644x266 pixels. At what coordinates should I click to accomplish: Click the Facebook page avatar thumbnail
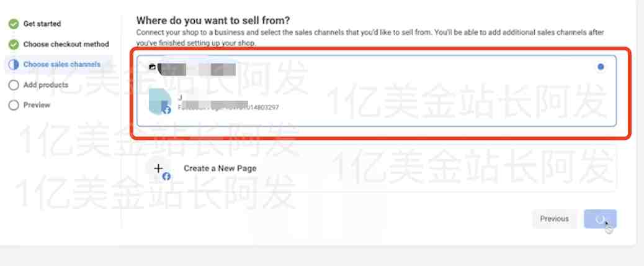tap(159, 101)
